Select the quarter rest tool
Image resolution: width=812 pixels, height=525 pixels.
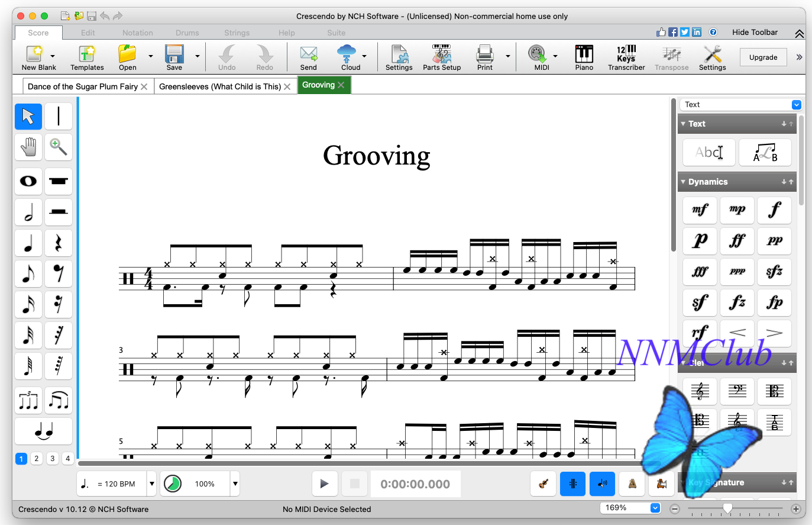tap(59, 243)
